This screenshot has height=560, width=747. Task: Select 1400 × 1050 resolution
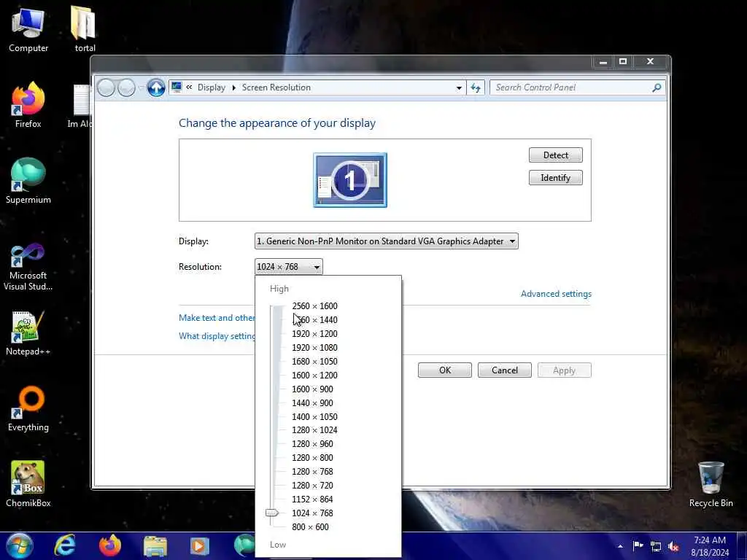(314, 416)
